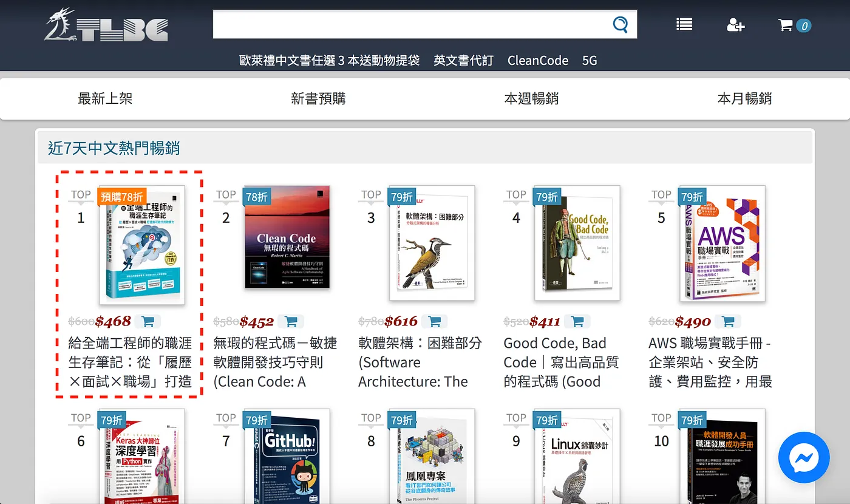
Task: Open the Good Code, Bad Code cover
Action: [x=577, y=243]
